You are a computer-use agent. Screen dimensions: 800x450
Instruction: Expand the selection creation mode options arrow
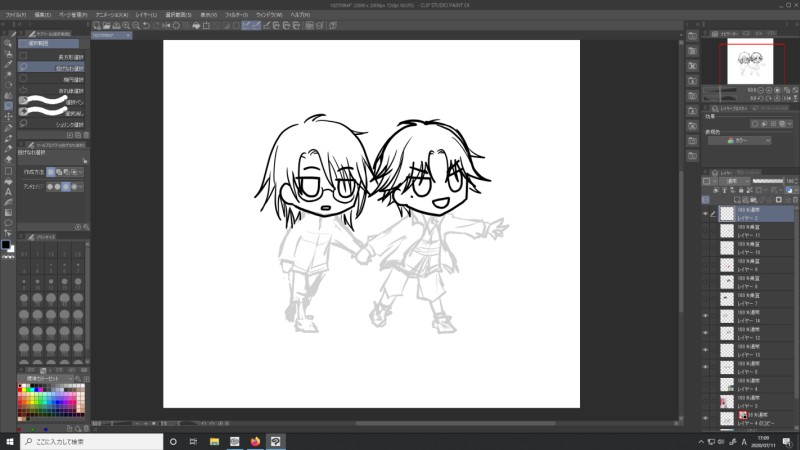click(81, 172)
